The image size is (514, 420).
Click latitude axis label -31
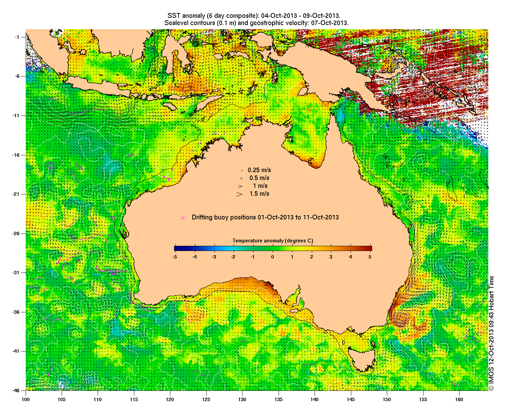click(x=16, y=273)
